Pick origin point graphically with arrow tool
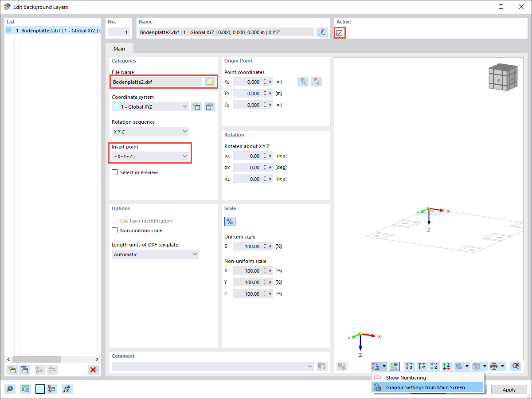The image size is (532, 399). [x=303, y=81]
